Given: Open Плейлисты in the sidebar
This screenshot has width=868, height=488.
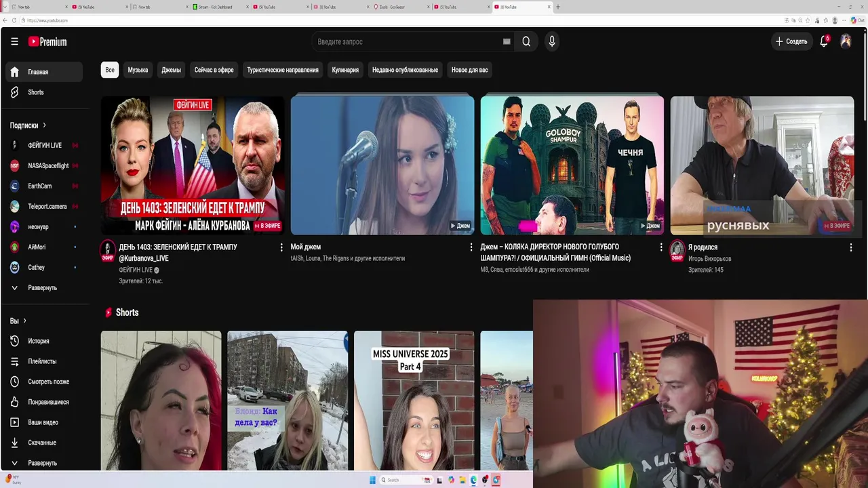Looking at the screenshot, I should (x=44, y=361).
